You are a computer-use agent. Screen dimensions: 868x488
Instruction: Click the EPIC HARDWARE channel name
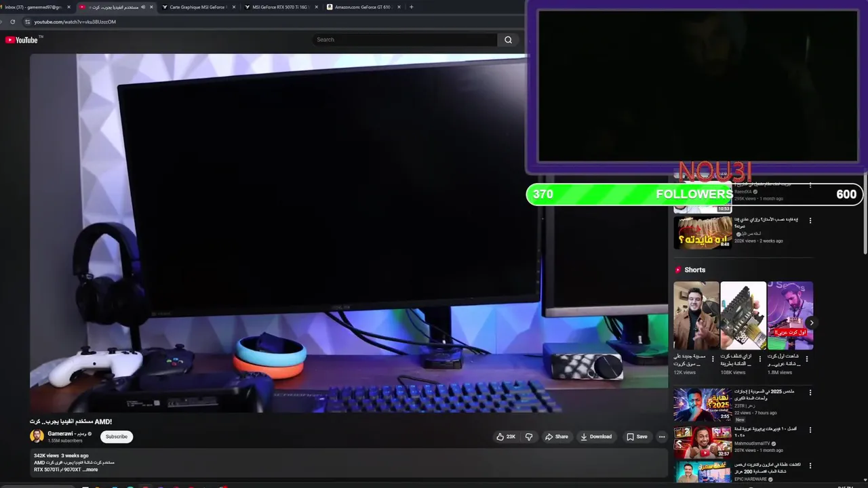pyautogui.click(x=751, y=479)
